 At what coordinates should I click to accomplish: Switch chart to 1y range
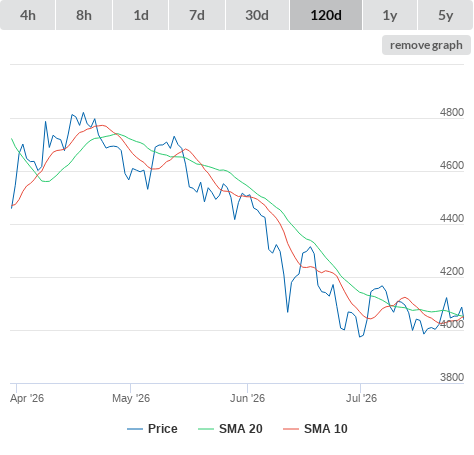click(390, 15)
